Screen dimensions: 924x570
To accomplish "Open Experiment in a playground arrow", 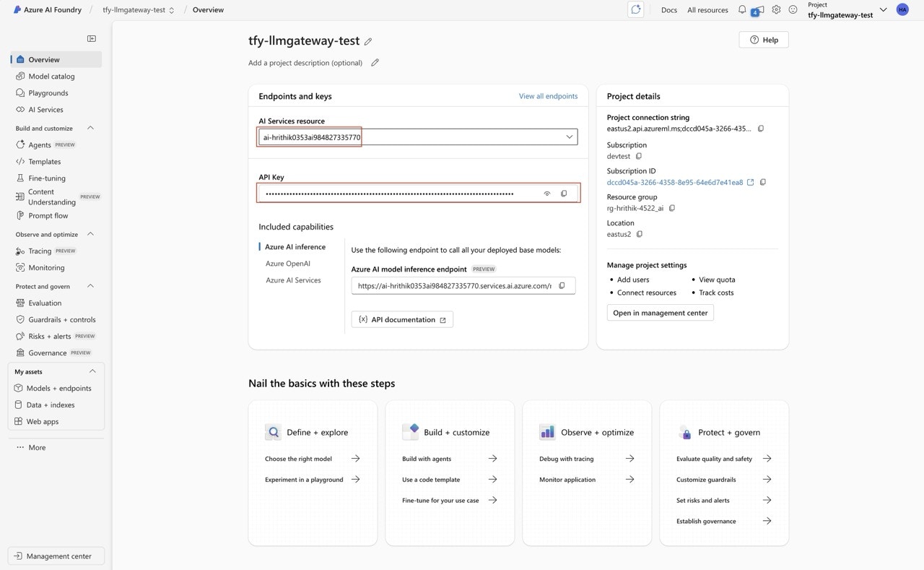I will tap(355, 479).
